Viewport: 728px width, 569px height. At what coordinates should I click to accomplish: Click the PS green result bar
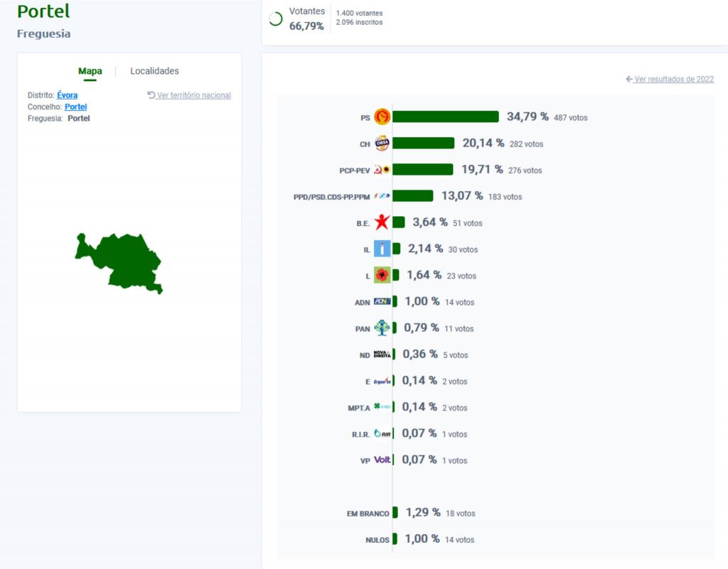coord(445,116)
